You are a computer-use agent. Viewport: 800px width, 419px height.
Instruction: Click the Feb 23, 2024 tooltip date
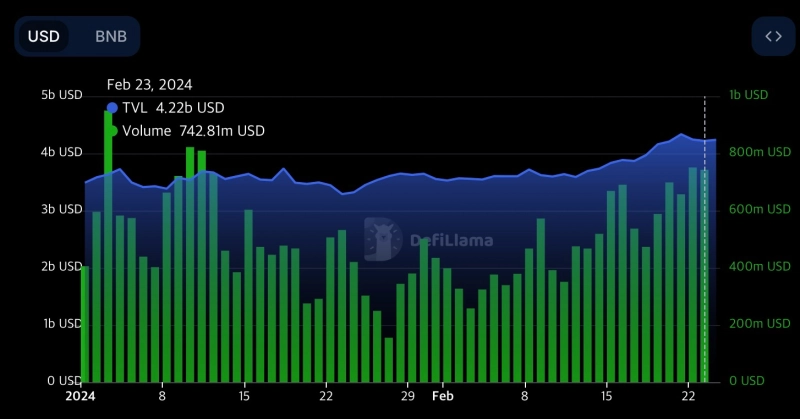point(149,85)
